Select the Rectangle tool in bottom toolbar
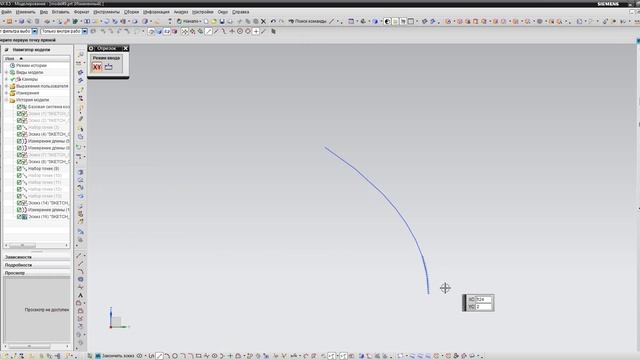640x360 pixels. pyautogui.click(x=198, y=356)
